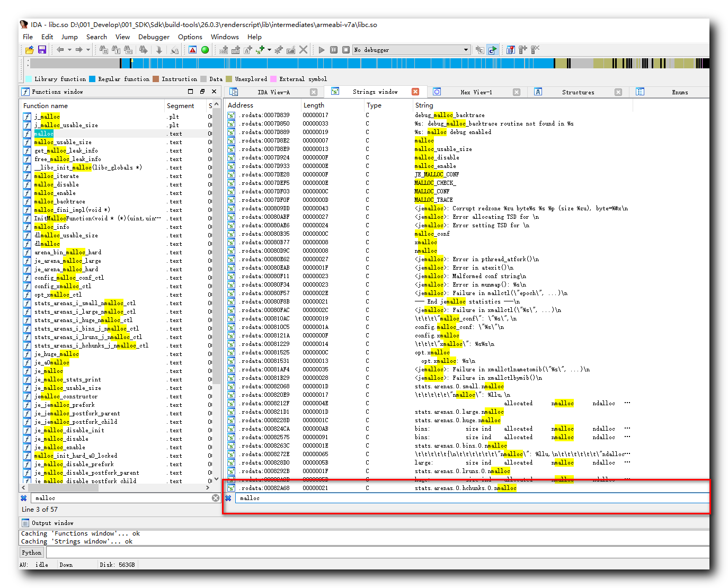Open the Debugger menu
This screenshot has height=588, width=728.
(x=154, y=37)
